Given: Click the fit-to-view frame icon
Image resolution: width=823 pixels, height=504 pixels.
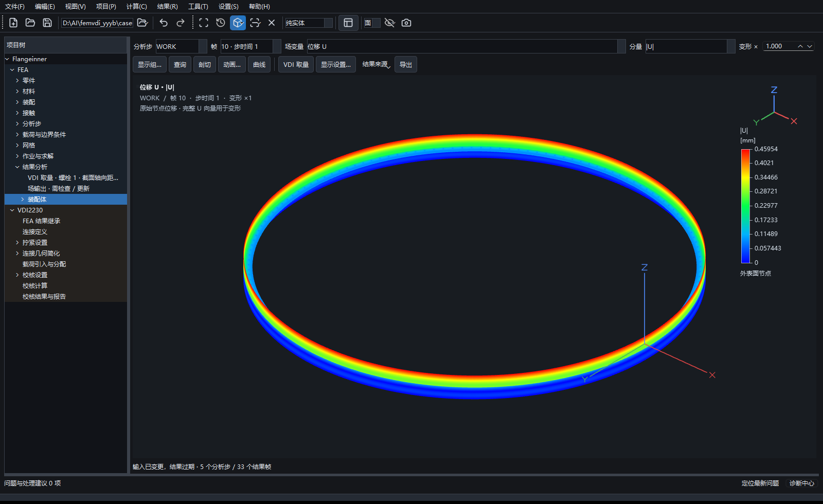Looking at the screenshot, I should coord(204,23).
